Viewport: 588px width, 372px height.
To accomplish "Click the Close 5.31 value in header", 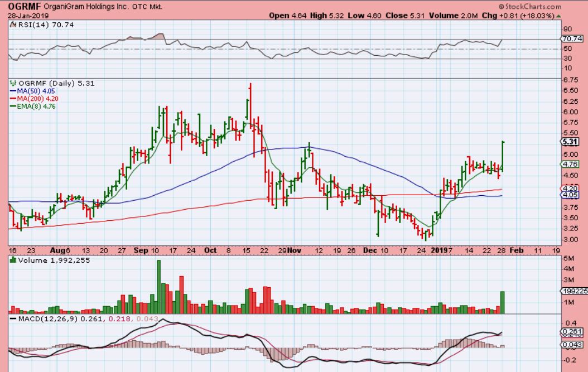I will [406, 16].
